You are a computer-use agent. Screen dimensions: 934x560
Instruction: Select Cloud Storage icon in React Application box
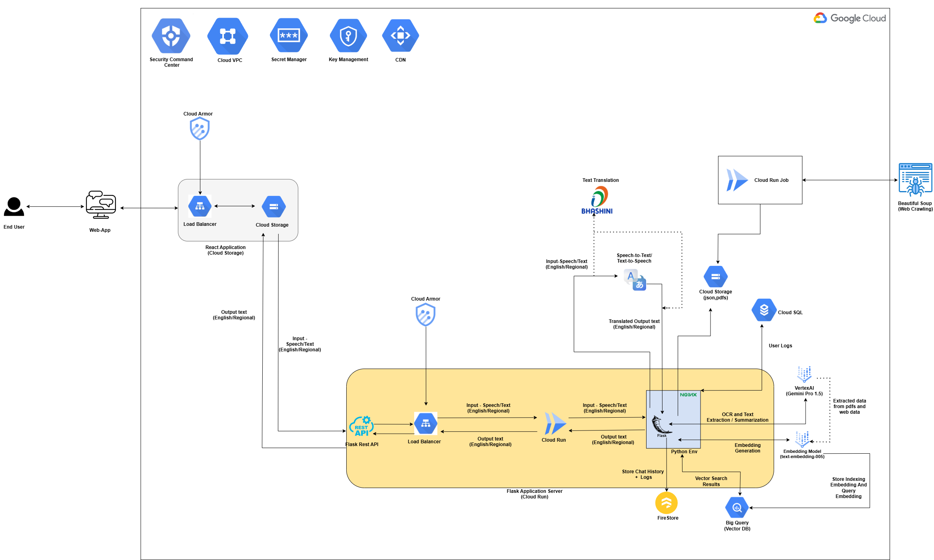pos(273,207)
